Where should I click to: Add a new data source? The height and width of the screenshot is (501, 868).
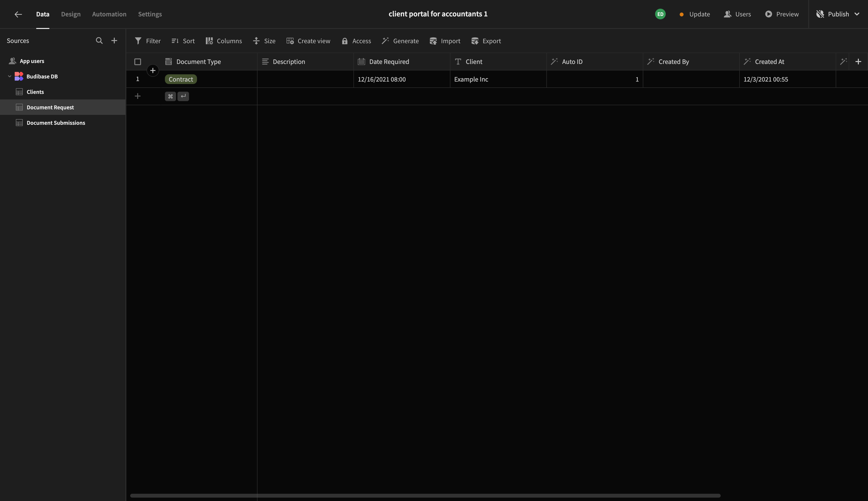[x=114, y=41]
